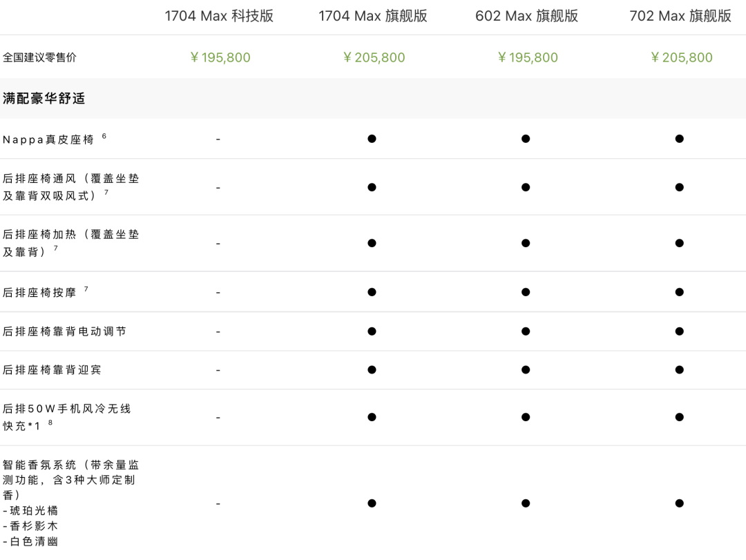
Task: Select the 1704 Max 科技版 column header
Action: (x=219, y=16)
